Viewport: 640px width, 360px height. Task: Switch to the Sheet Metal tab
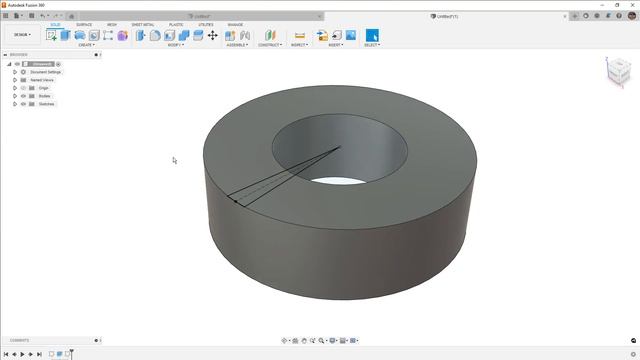(x=143, y=25)
